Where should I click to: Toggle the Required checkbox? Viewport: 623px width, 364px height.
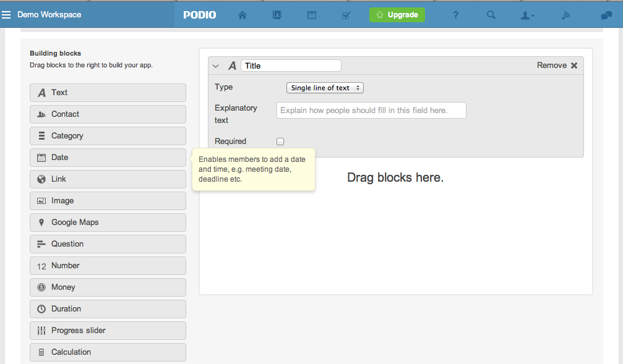tap(280, 142)
